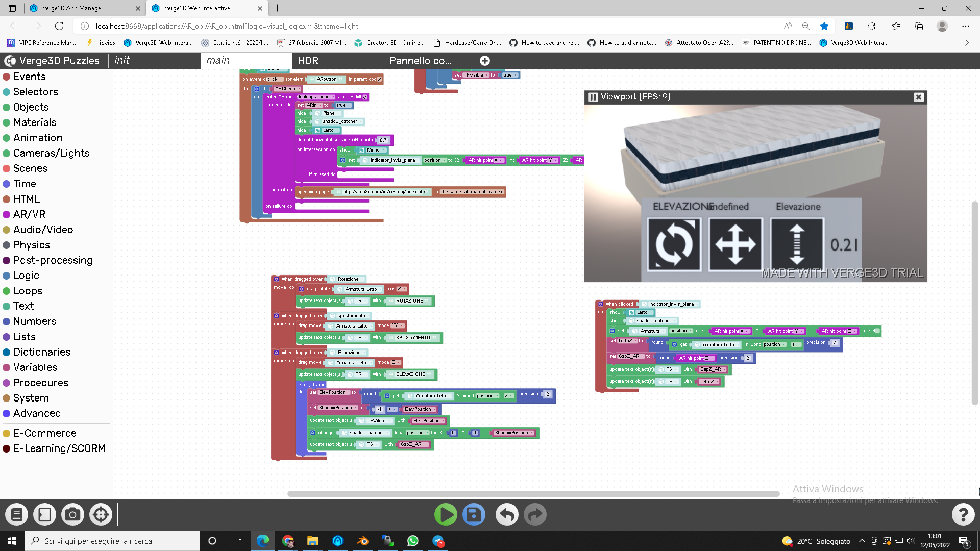Screen dimensions: 980x551
Task: Save the puzzles with the disk icon
Action: 474,515
